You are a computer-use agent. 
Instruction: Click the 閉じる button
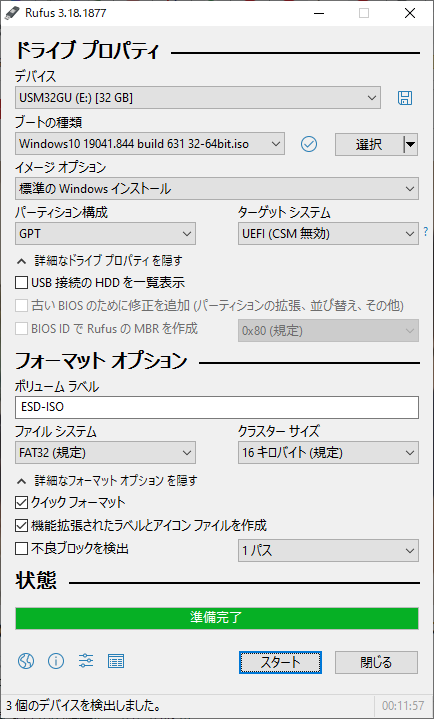tap(376, 663)
